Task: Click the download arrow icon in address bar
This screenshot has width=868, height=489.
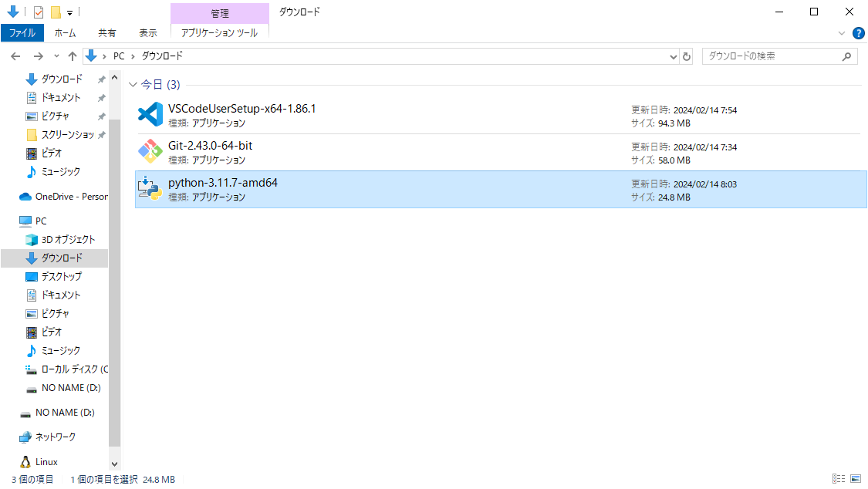Action: pos(91,56)
